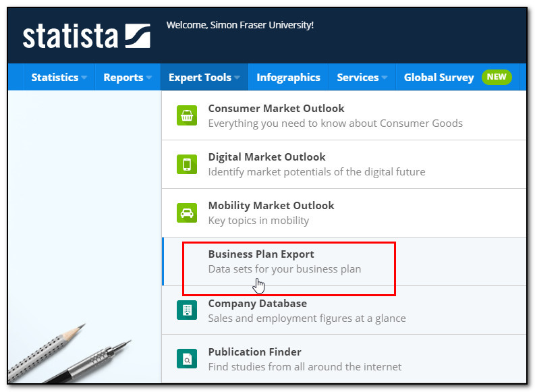Open the Global Survey tab
The height and width of the screenshot is (392, 535).
[439, 77]
